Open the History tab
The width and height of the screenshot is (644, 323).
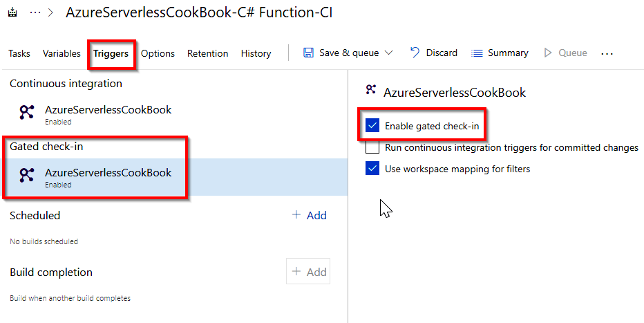pyautogui.click(x=256, y=53)
